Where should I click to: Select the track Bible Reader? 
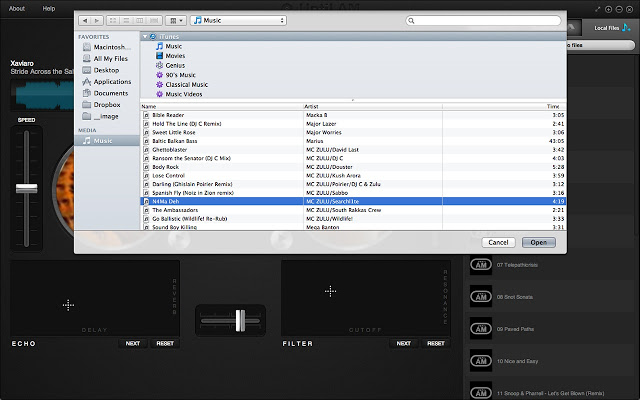point(353,115)
